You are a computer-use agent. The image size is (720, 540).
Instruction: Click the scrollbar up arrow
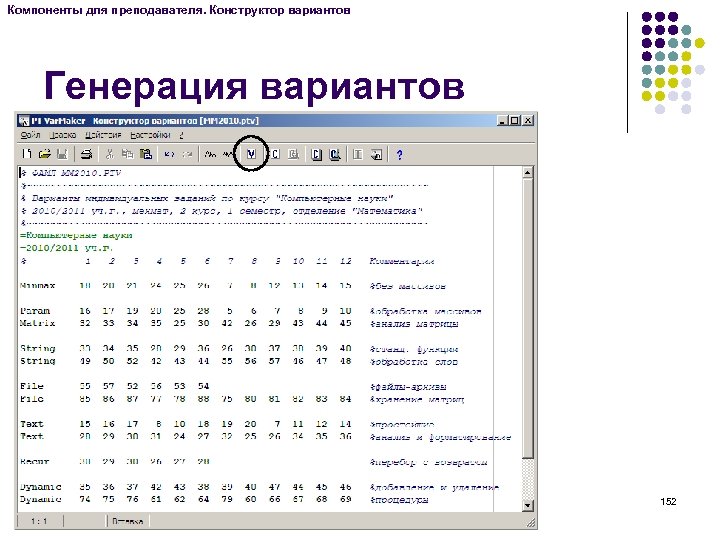[x=528, y=173]
